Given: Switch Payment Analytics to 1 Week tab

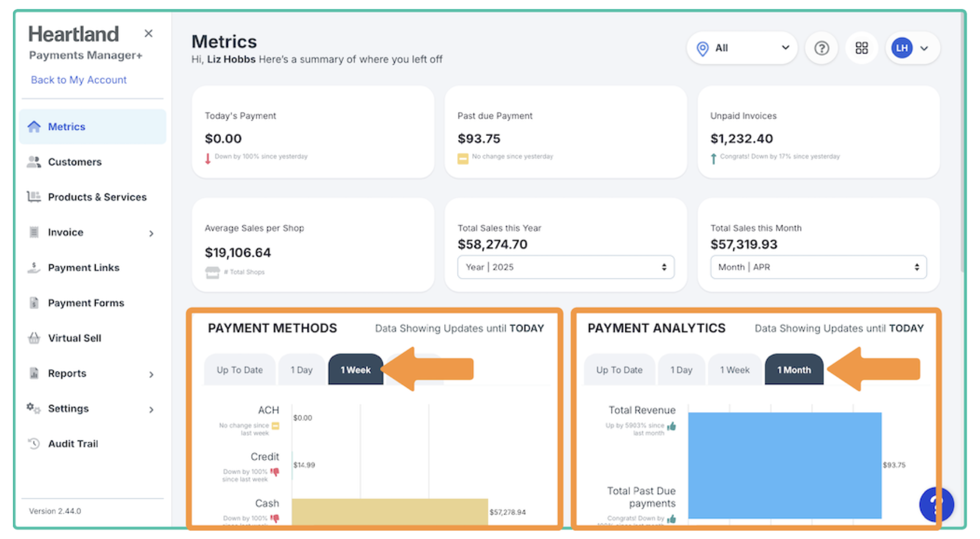Looking at the screenshot, I should [x=734, y=370].
